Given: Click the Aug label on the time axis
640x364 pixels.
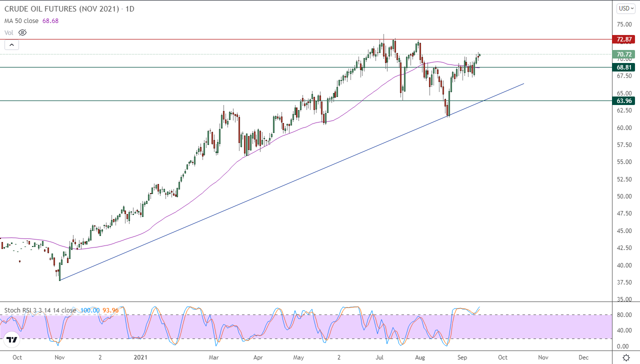Looking at the screenshot, I should (420, 357).
